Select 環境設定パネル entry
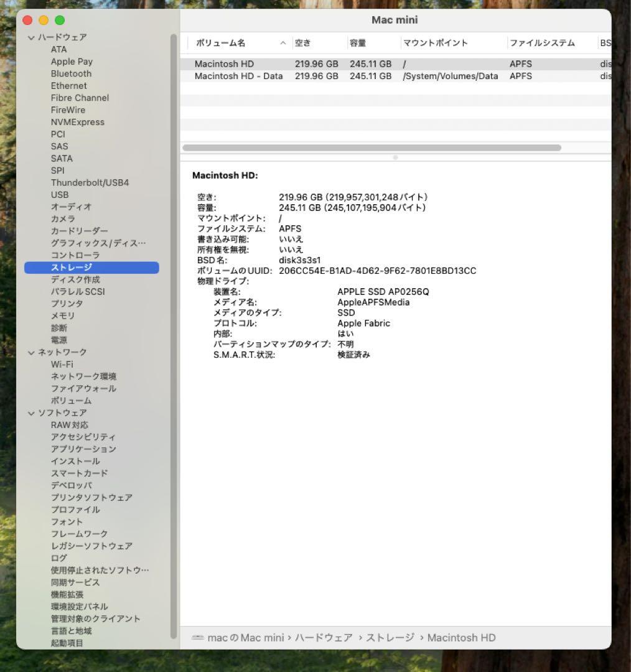The width and height of the screenshot is (631, 672). click(79, 607)
